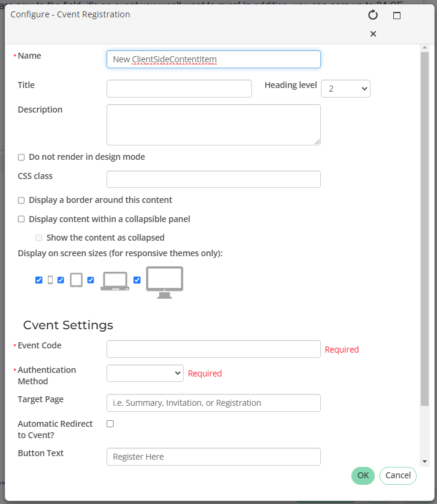
Task: Click the laptop screen size icon
Action: pos(114,281)
